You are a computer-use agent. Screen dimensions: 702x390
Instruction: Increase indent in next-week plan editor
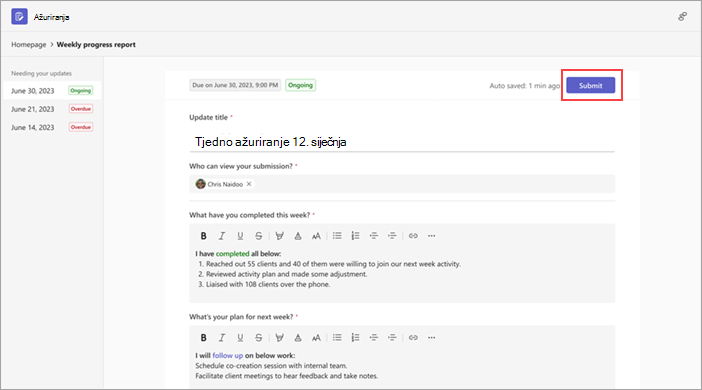392,338
